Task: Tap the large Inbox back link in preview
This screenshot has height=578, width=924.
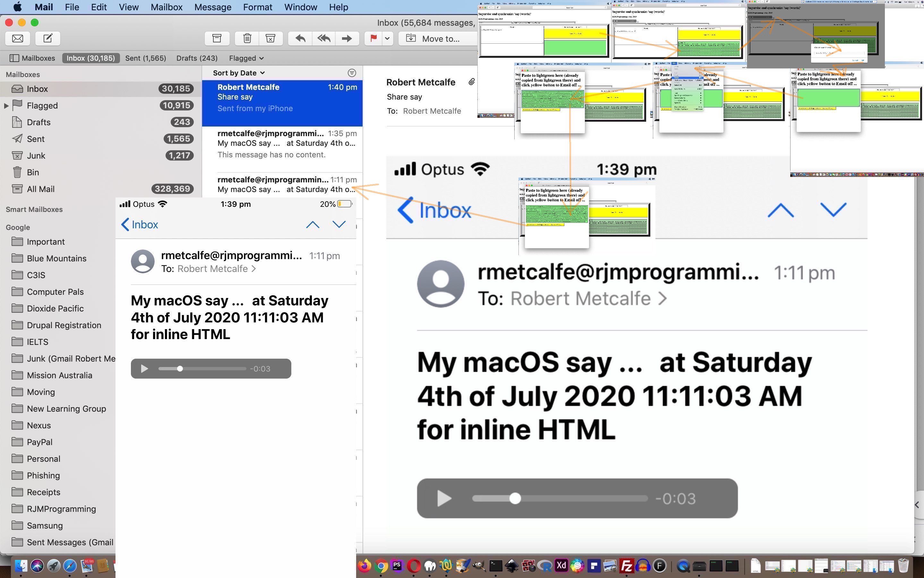Action: click(x=434, y=210)
